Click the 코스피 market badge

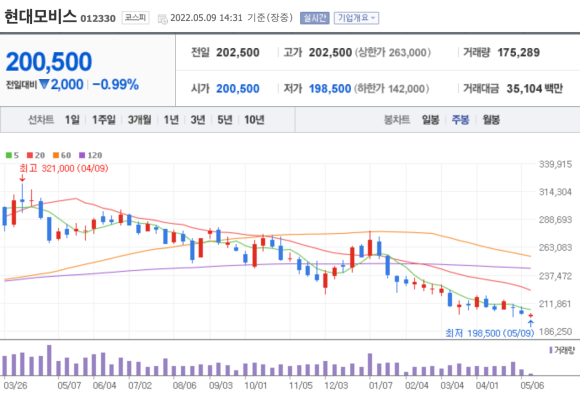[x=135, y=17]
